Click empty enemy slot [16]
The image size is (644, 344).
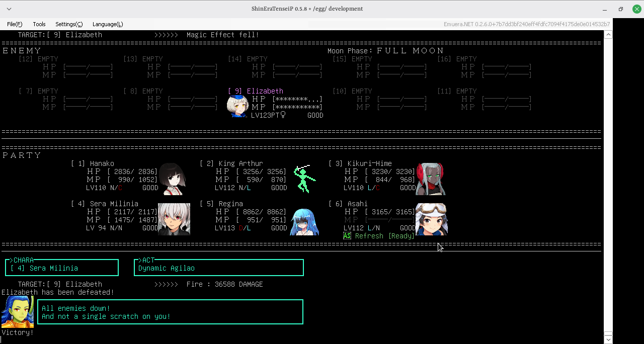(457, 59)
